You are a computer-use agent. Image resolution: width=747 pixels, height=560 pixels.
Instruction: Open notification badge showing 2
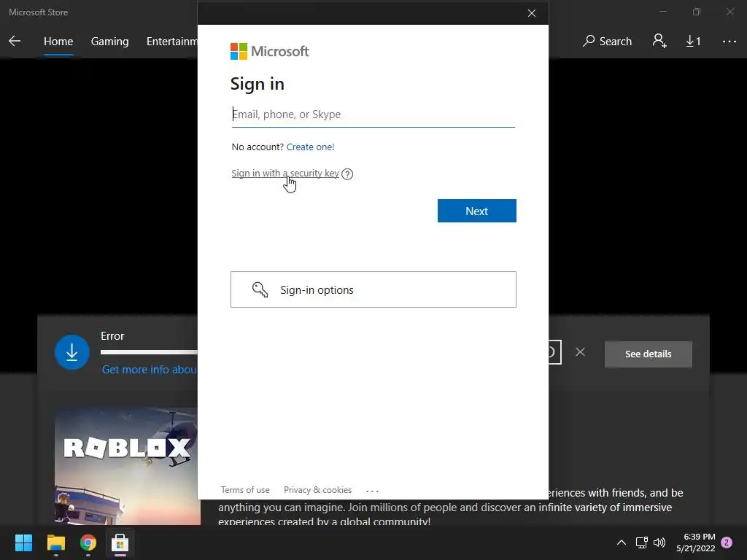point(727,542)
